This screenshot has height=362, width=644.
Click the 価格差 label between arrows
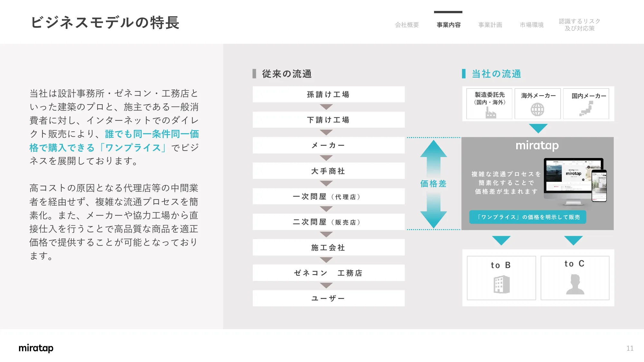(433, 184)
